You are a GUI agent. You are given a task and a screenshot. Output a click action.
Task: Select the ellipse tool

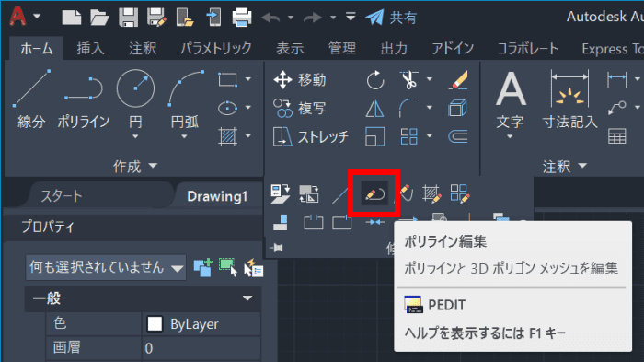[x=227, y=108]
